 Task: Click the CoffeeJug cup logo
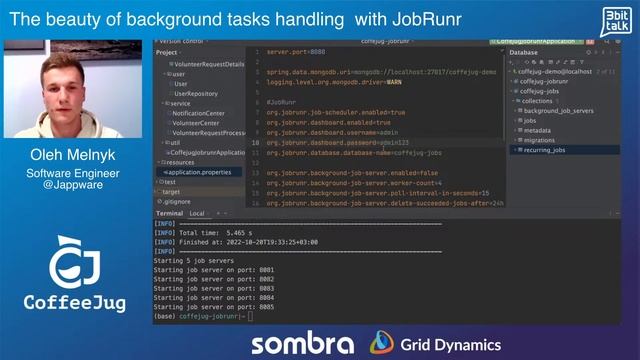(75, 261)
